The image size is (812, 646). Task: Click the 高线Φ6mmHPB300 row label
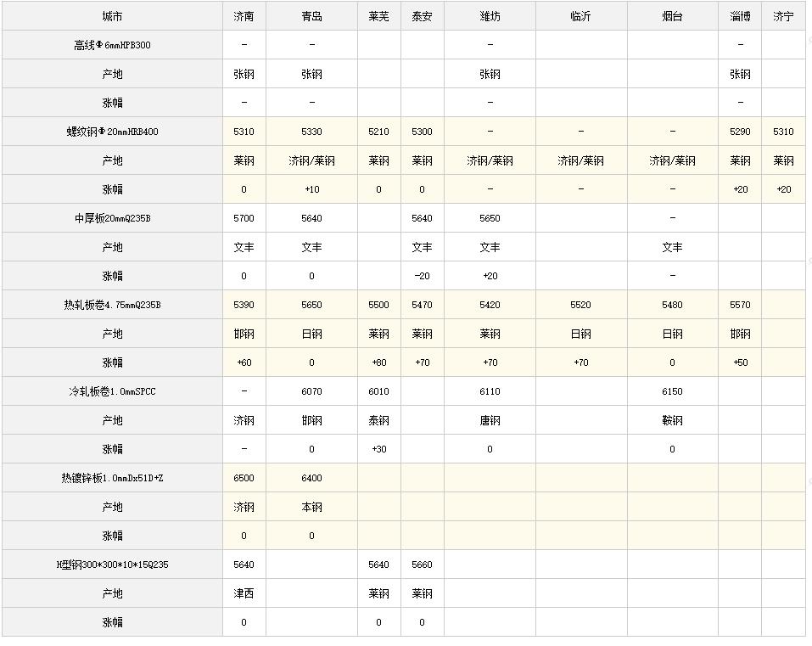[112, 45]
